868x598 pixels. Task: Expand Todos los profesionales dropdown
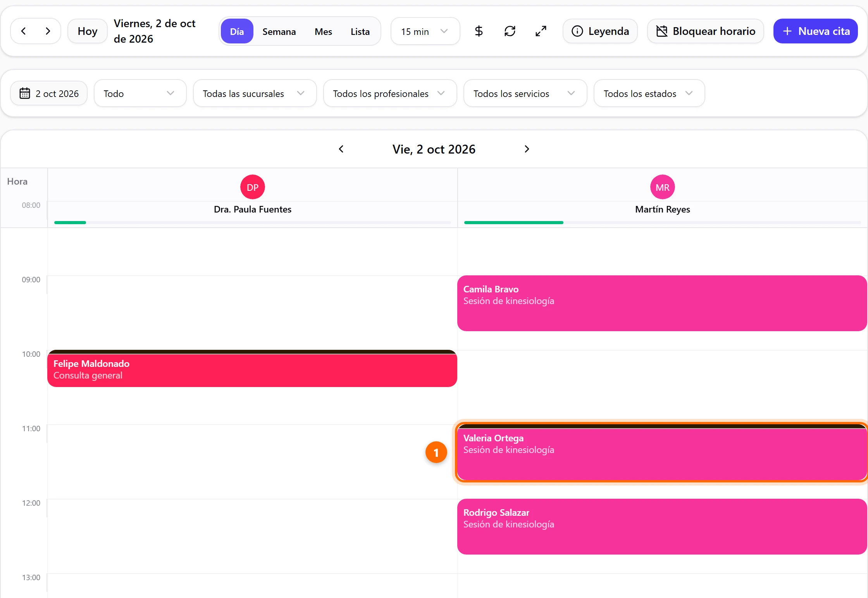point(390,93)
